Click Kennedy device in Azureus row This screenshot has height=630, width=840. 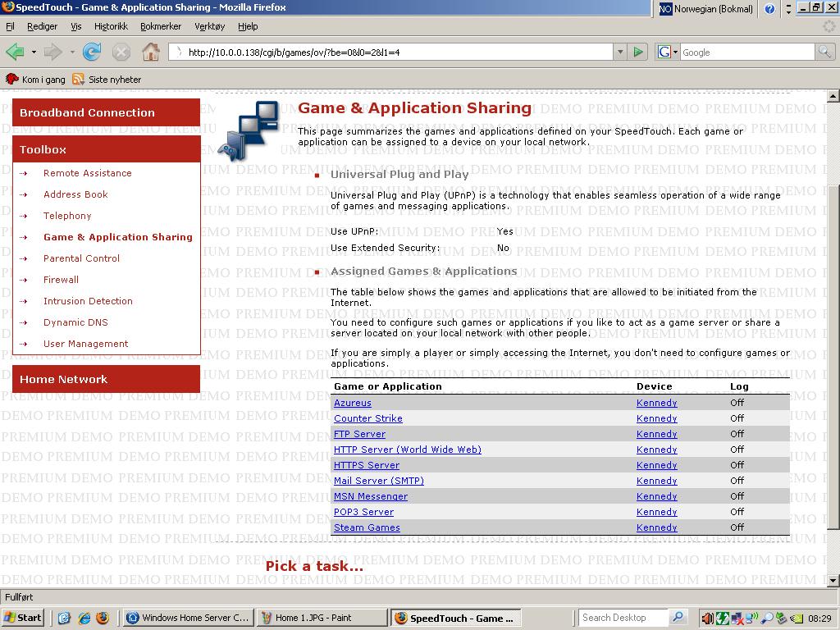click(657, 403)
